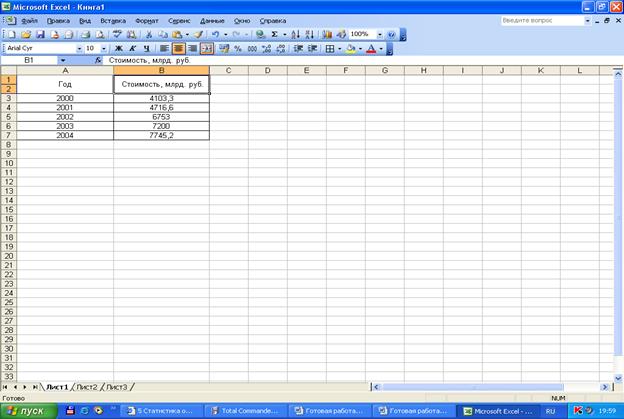
Task: Sort descending Z to A
Action: (x=310, y=35)
